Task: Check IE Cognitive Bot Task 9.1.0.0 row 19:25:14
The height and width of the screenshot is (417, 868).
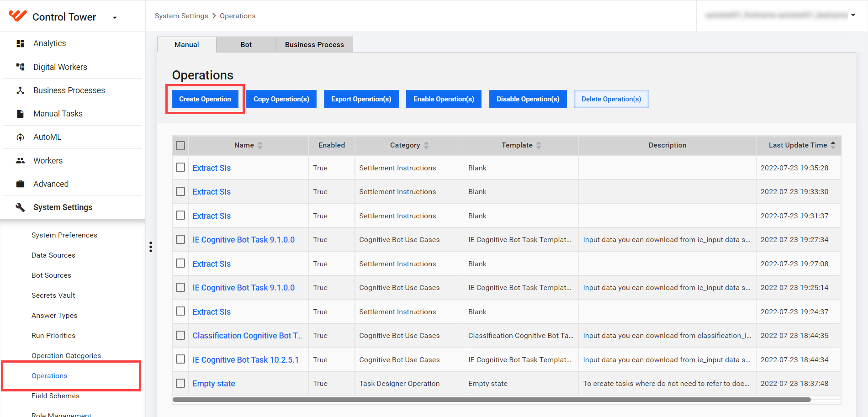Action: pos(180,287)
